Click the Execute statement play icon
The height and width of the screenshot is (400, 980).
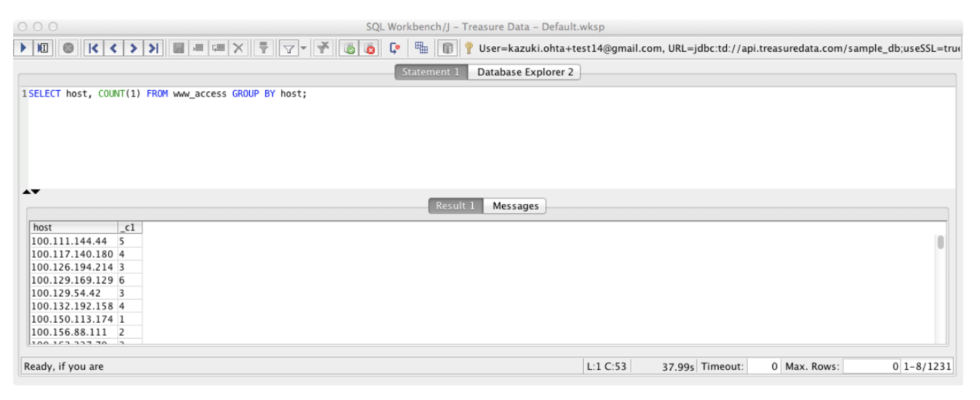click(24, 48)
